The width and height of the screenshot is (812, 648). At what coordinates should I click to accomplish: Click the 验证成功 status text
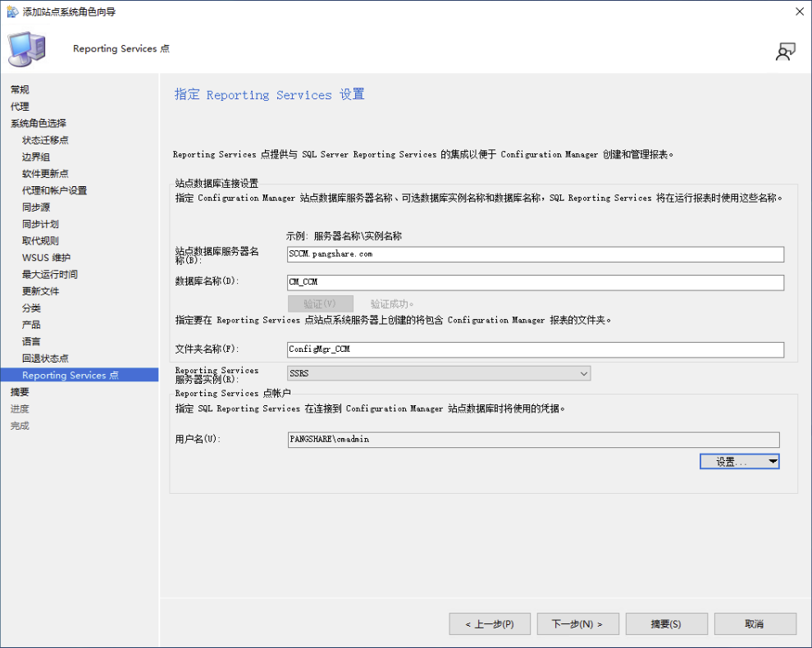point(392,304)
